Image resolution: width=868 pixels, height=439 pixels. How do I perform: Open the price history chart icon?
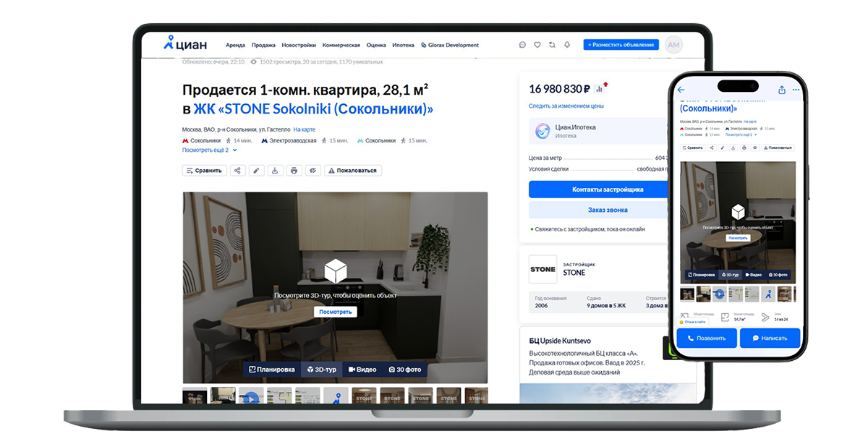(599, 89)
